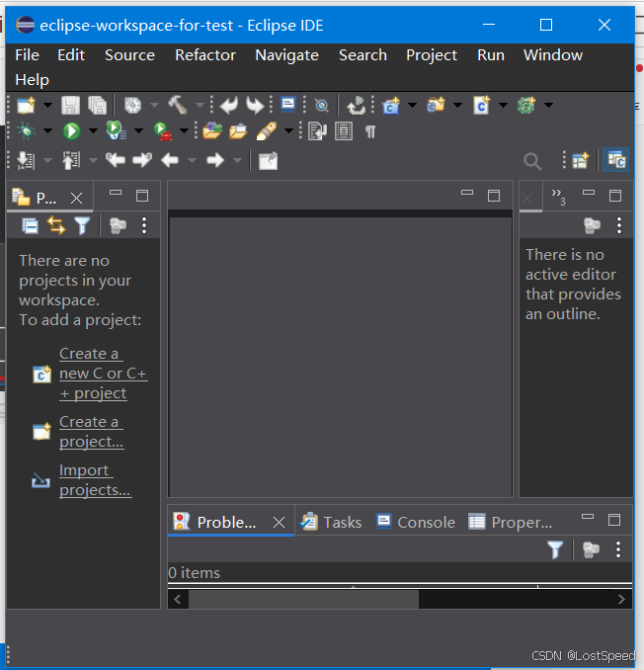Viewport: 644px width, 670px height.
Task: Click the Create a project... link
Action: [92, 432]
